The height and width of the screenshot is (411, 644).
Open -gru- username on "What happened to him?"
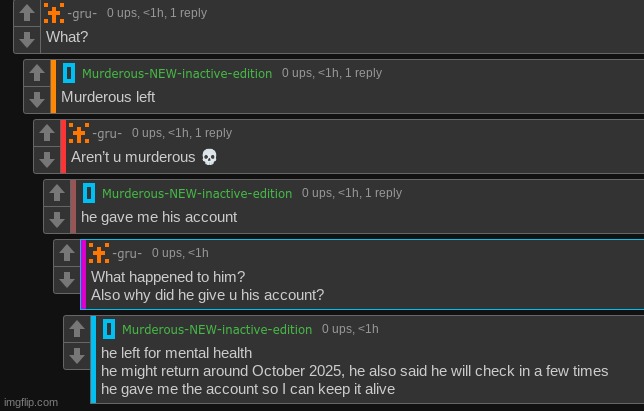[x=127, y=253]
